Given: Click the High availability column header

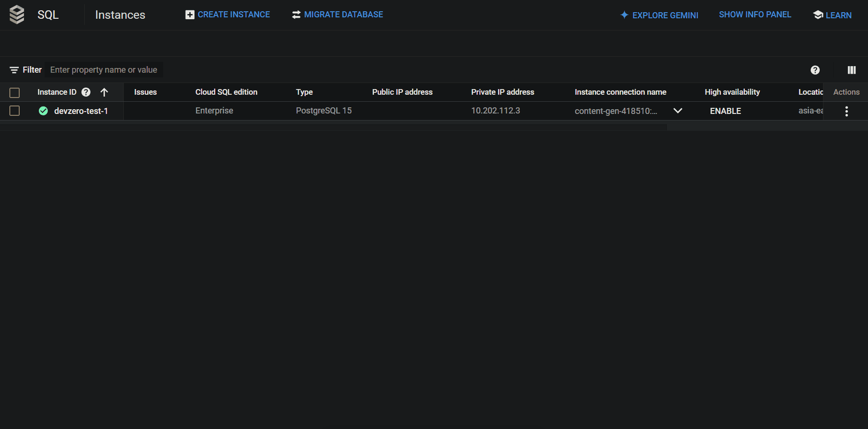Looking at the screenshot, I should click(x=732, y=92).
